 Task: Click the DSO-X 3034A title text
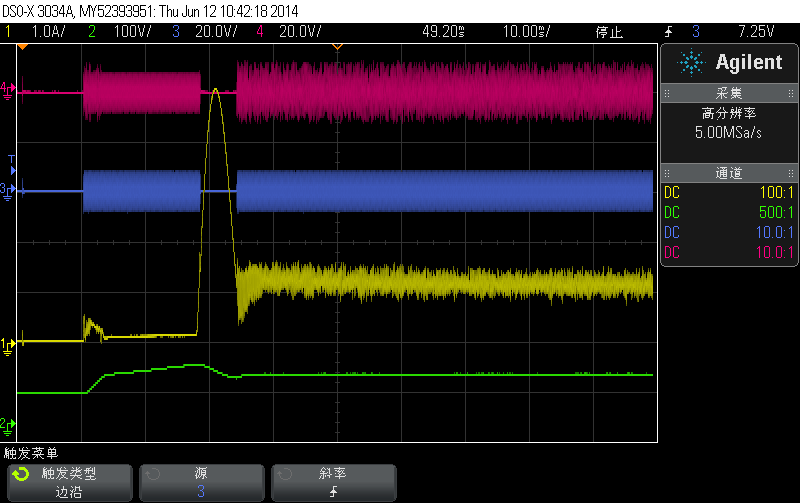[39, 11]
